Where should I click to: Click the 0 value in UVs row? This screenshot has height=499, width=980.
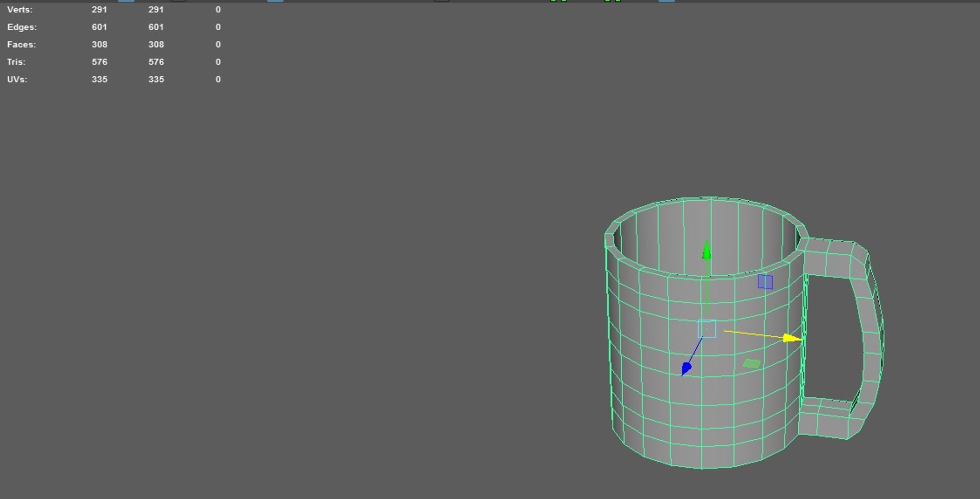coord(218,79)
